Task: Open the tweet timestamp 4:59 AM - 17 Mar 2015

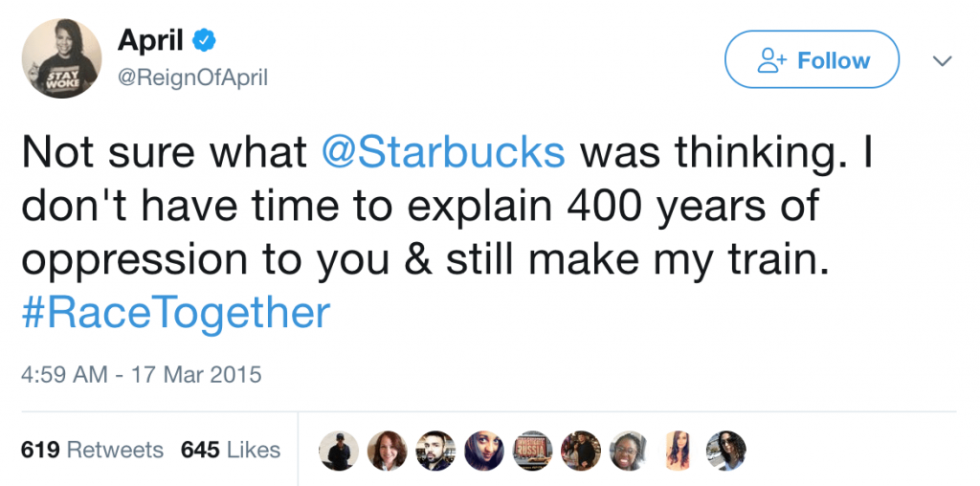Action: pos(141,373)
